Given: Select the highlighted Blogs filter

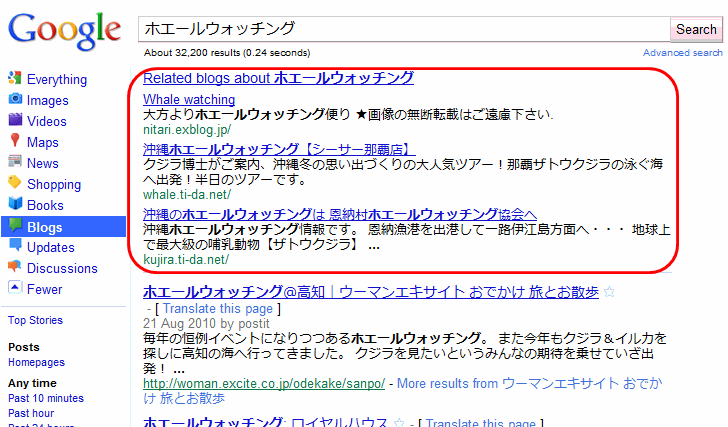Looking at the screenshot, I should point(64,227).
